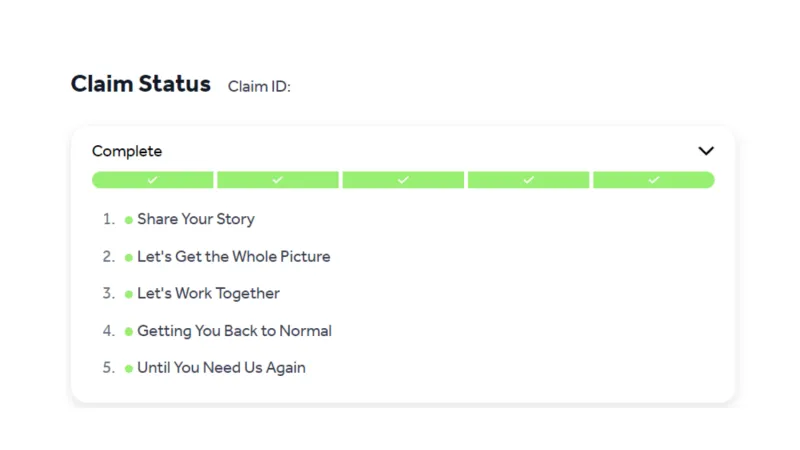800x450 pixels.
Task: Click the Claim ID label
Action: [259, 87]
